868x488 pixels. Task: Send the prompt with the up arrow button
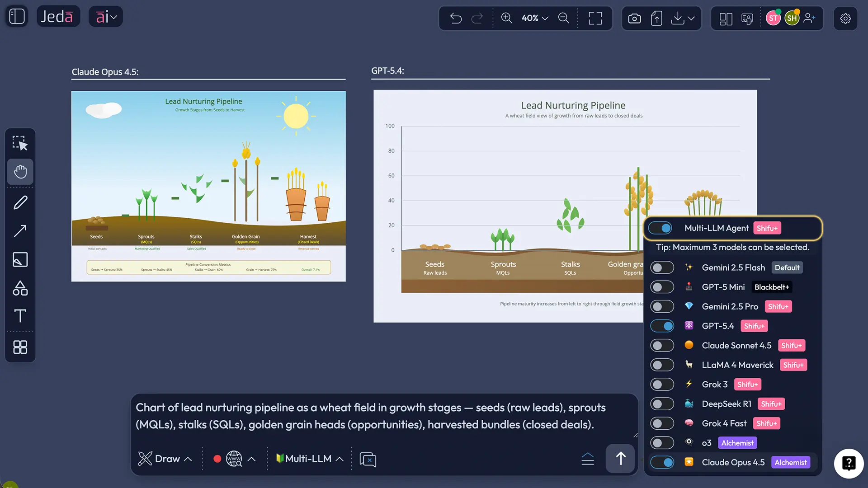coord(620,458)
